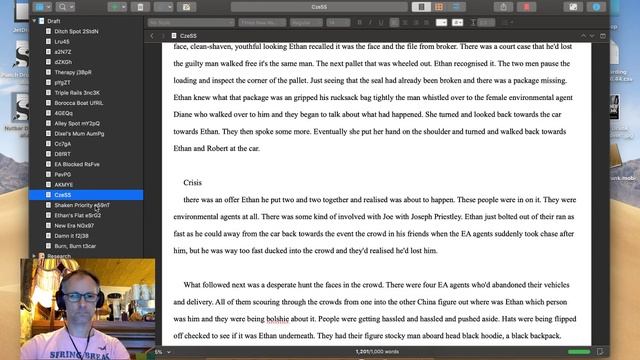
Task: Open the text color swatch
Action: pyautogui.click(x=441, y=22)
